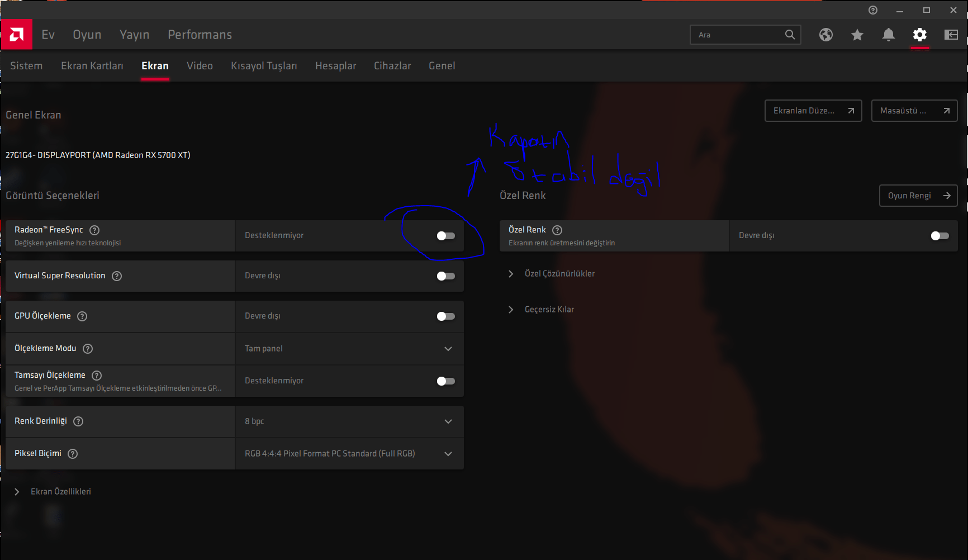Switch to Hesaplar tab
The width and height of the screenshot is (968, 560).
[x=335, y=66]
